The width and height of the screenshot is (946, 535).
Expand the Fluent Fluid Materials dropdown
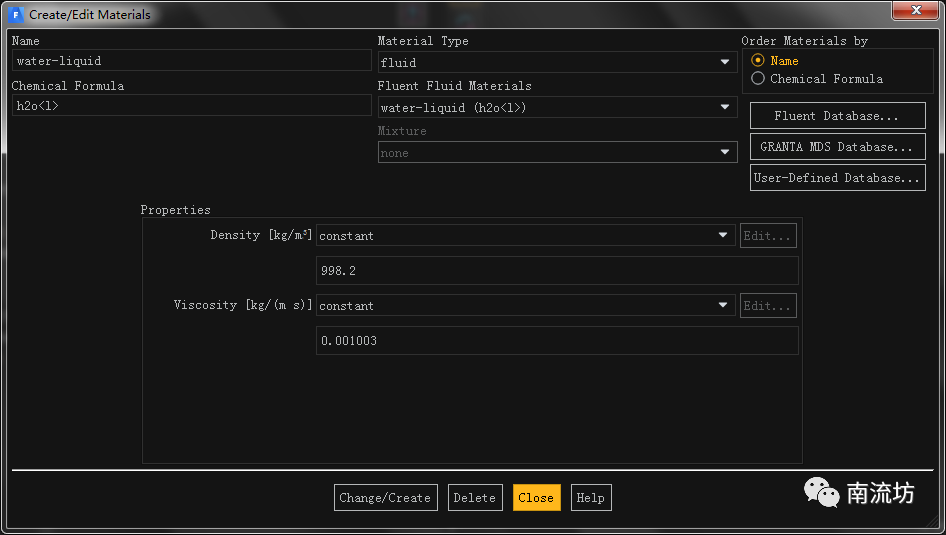(x=557, y=107)
